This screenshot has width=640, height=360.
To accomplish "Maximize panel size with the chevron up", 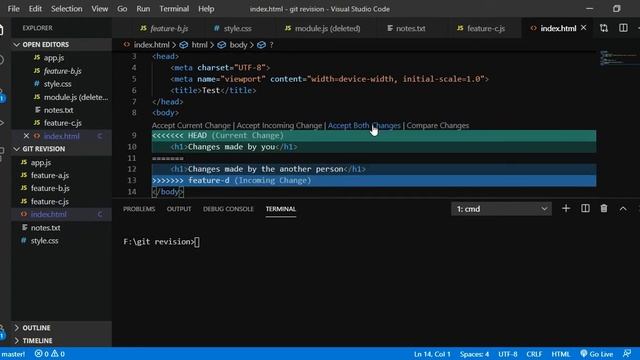I will (x=623, y=209).
